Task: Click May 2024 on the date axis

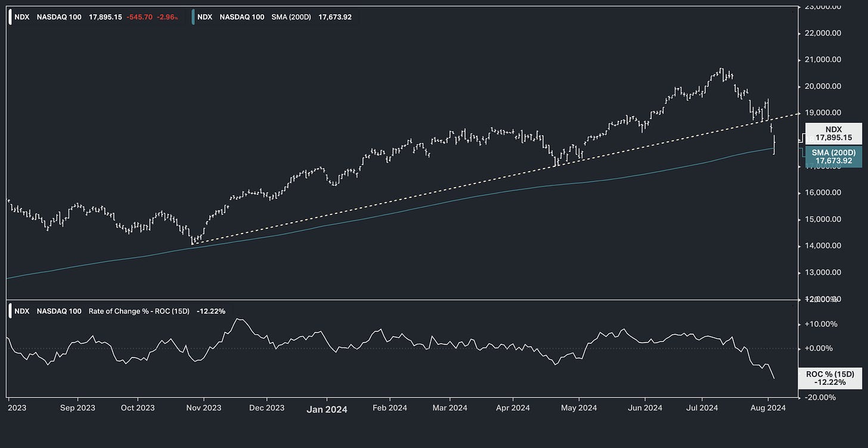Action: point(579,408)
